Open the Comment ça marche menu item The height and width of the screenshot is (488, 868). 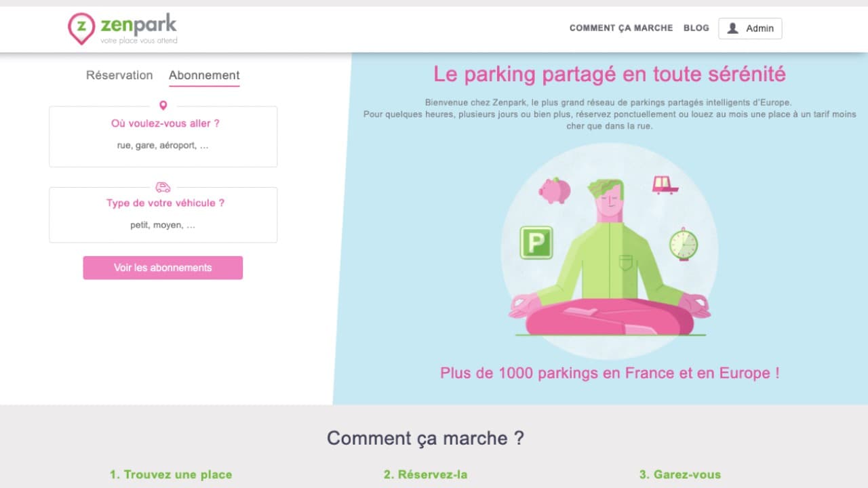point(621,28)
